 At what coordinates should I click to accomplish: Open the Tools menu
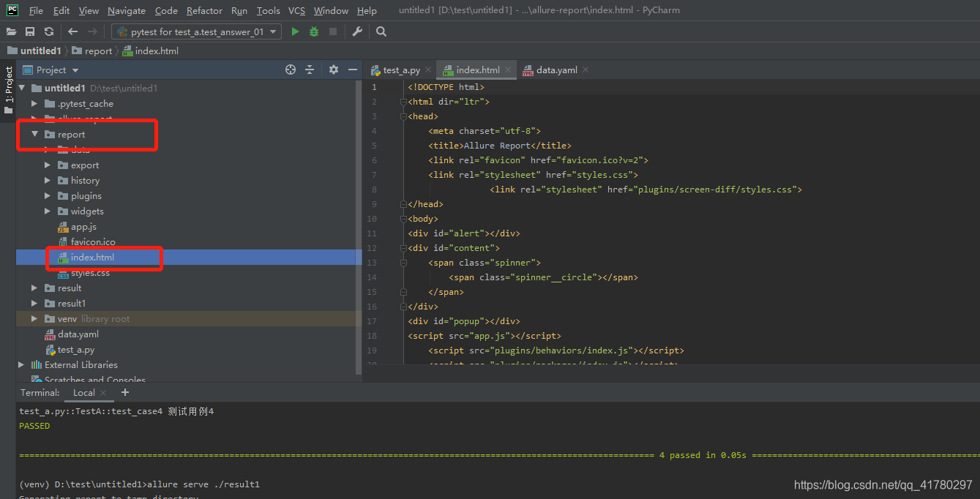pos(269,10)
